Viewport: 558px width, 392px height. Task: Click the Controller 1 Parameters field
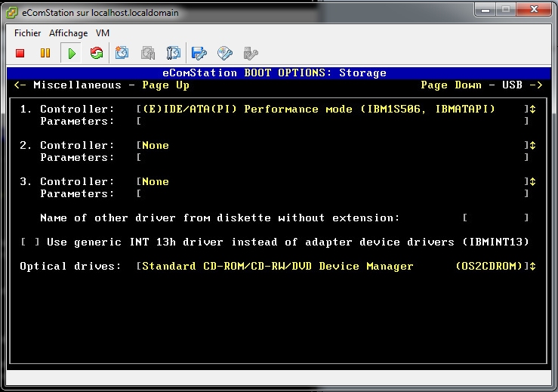pos(332,121)
